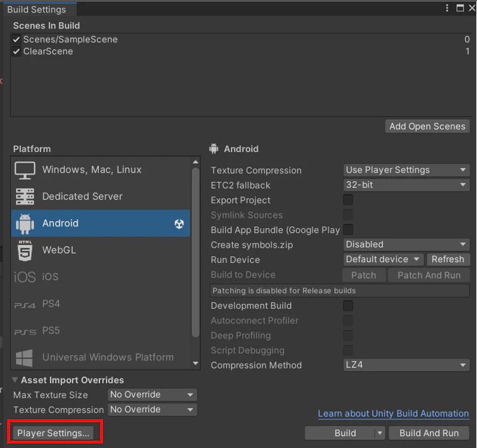Click the Build button
This screenshot has width=477, height=448.
tap(345, 433)
